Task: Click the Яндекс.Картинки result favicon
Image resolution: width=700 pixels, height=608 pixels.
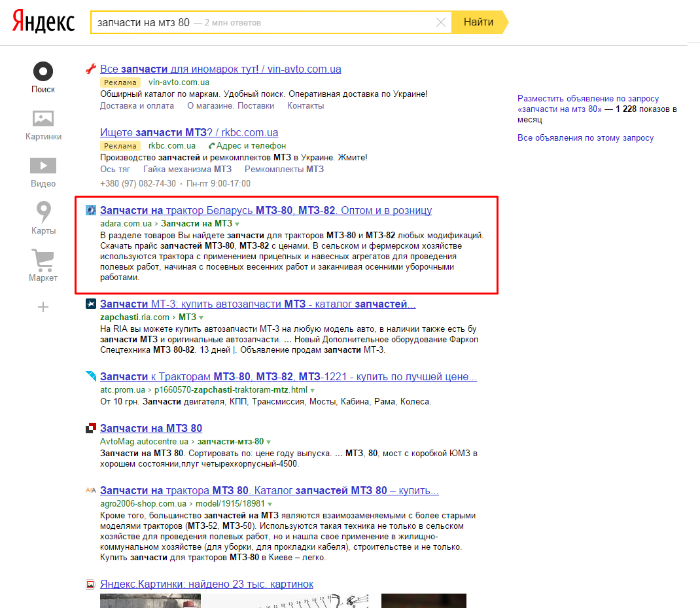Action: click(x=91, y=584)
